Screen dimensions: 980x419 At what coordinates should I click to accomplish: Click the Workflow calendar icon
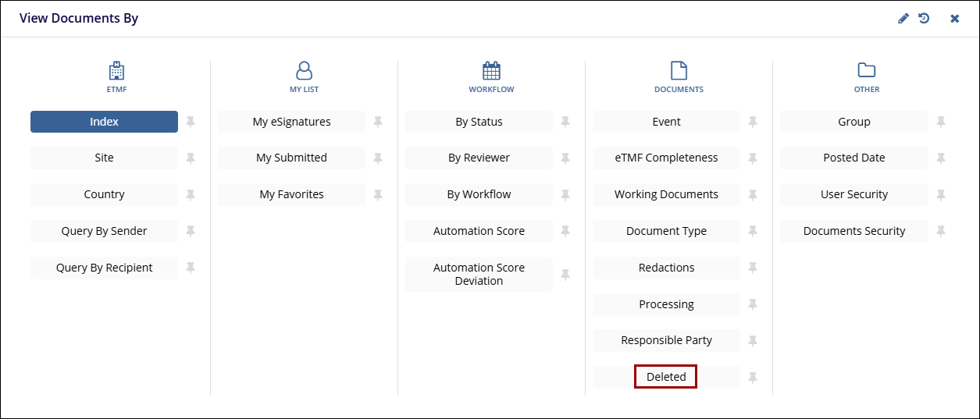[x=491, y=71]
